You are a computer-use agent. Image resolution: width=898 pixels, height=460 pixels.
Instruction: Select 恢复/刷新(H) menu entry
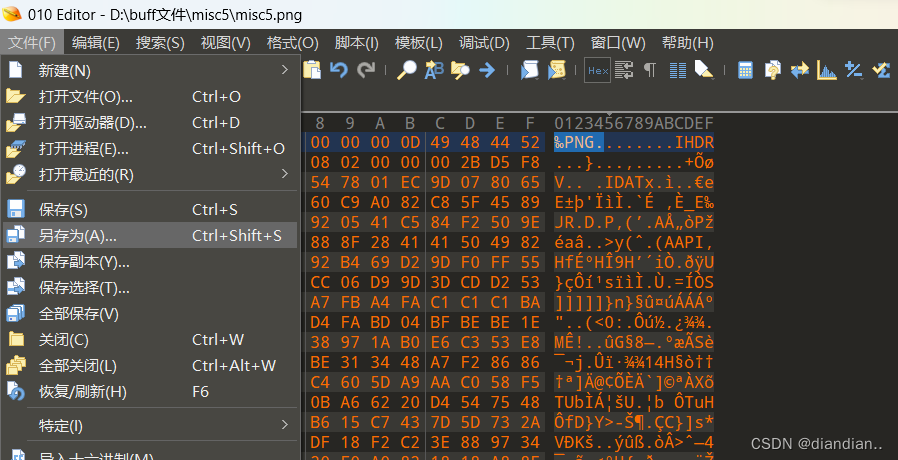pos(150,392)
